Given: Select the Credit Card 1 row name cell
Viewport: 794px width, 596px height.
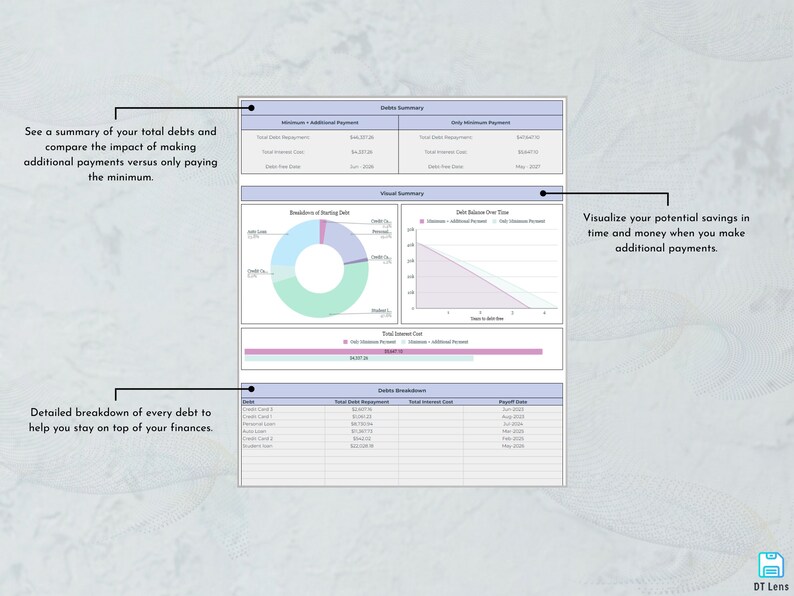Looking at the screenshot, I should click(283, 416).
